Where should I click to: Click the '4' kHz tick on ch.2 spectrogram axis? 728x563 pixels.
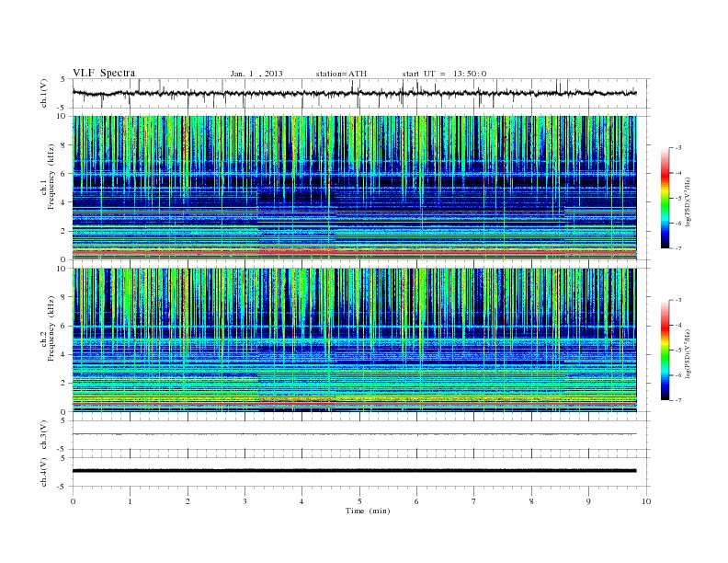[63, 354]
